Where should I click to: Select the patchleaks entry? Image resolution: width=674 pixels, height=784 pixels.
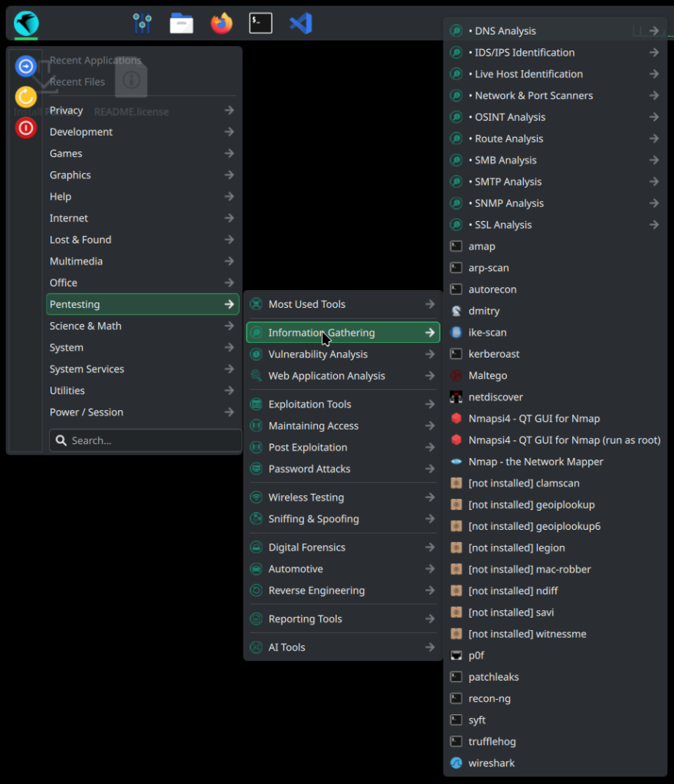click(555, 677)
